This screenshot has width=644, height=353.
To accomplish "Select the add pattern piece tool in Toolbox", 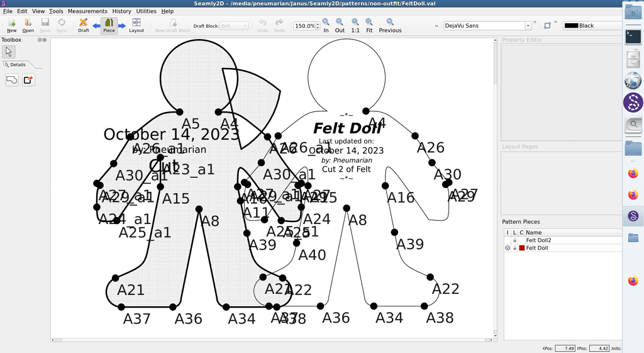I will coord(11,80).
